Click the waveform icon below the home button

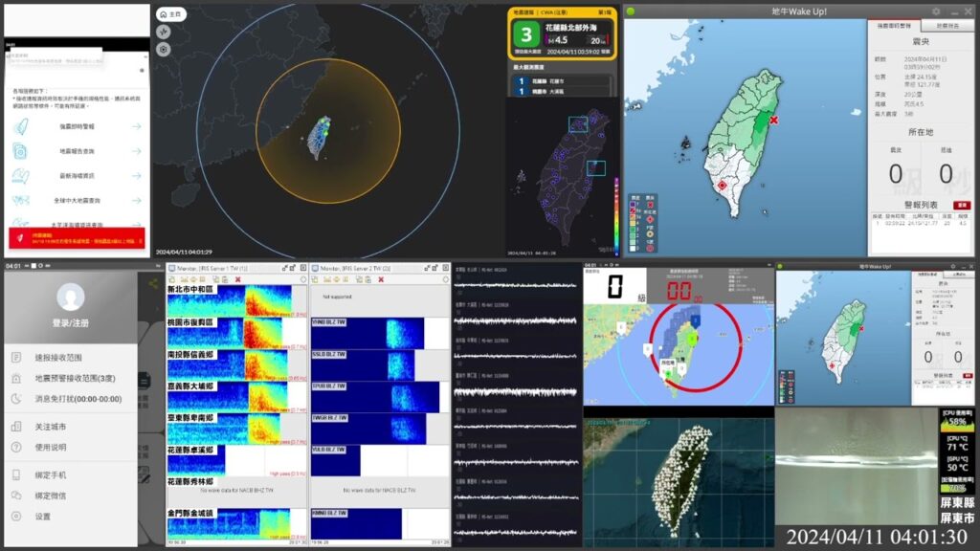162,32
